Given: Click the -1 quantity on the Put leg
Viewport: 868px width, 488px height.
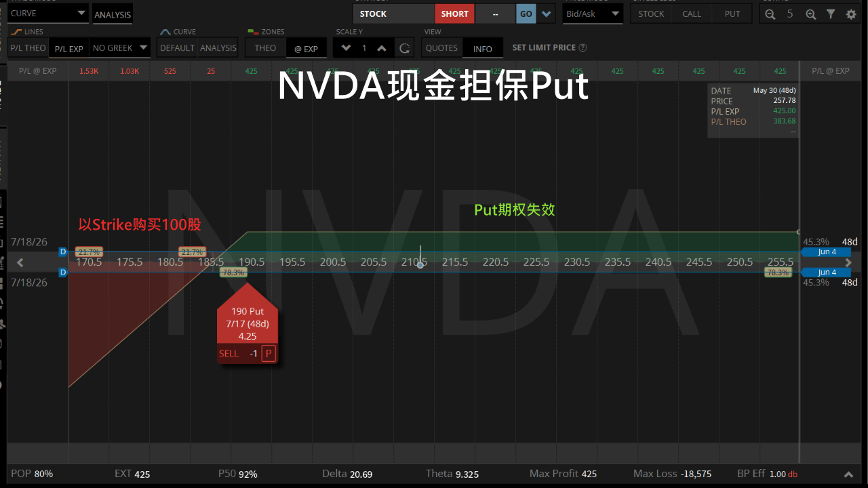Looking at the screenshot, I should tap(253, 353).
